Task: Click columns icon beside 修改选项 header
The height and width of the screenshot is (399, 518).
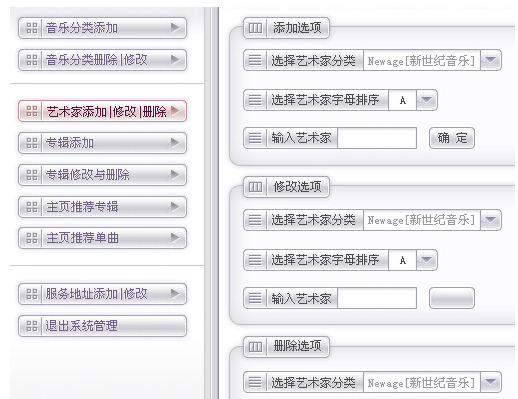Action: coord(255,187)
